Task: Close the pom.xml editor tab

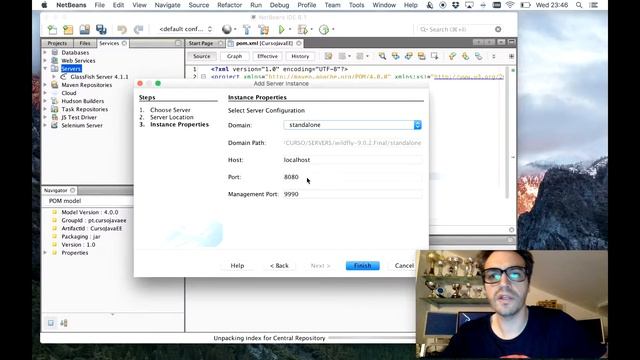Action: pyautogui.click(x=299, y=43)
